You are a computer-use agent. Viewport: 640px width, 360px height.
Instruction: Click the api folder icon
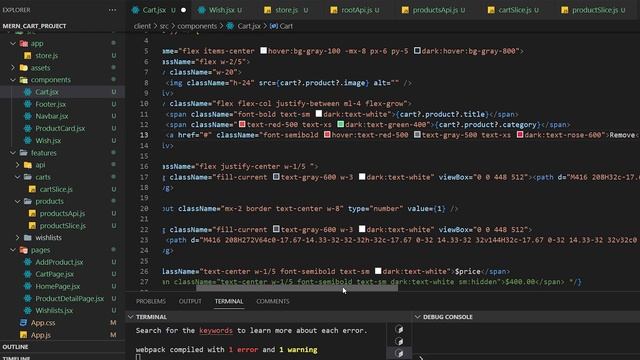point(28,165)
